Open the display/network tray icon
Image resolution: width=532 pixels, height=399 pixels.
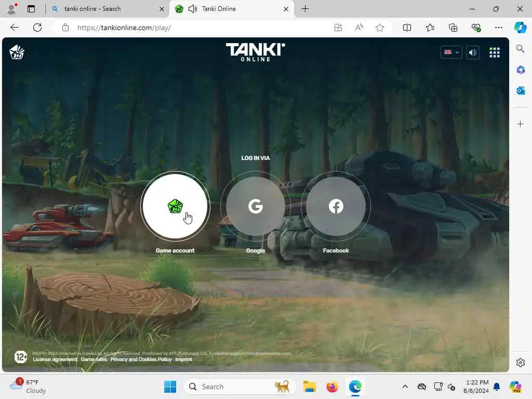(x=438, y=387)
